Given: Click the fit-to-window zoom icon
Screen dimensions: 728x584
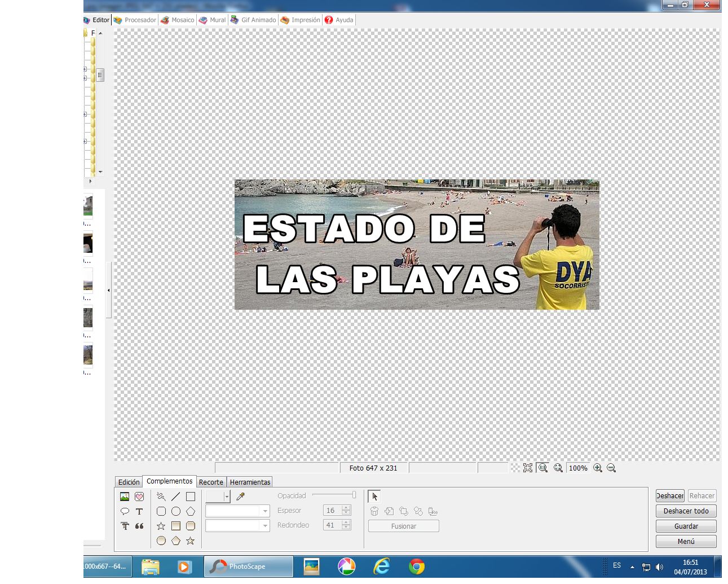Looking at the screenshot, I should tap(528, 468).
